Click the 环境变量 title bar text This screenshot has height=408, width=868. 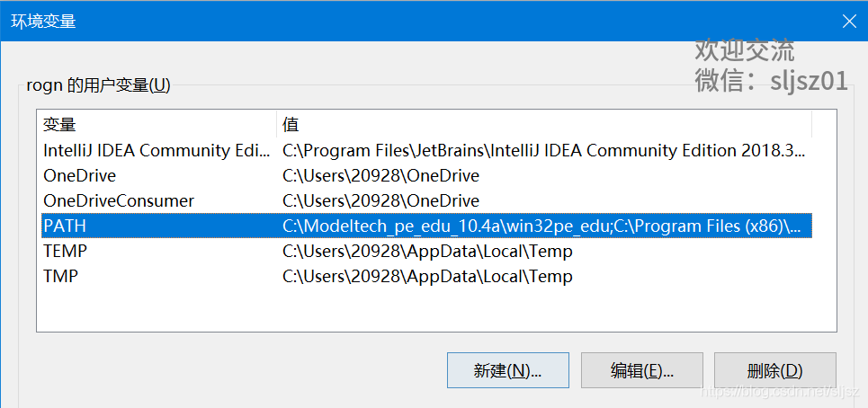(x=43, y=21)
